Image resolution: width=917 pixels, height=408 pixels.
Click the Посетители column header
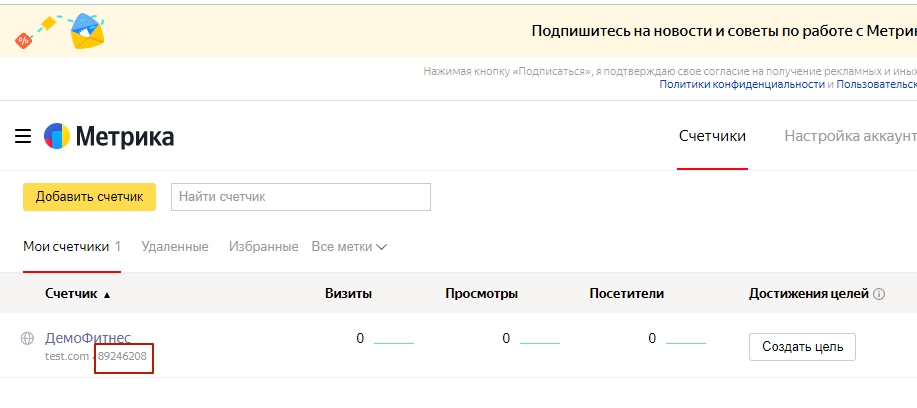pos(627,293)
